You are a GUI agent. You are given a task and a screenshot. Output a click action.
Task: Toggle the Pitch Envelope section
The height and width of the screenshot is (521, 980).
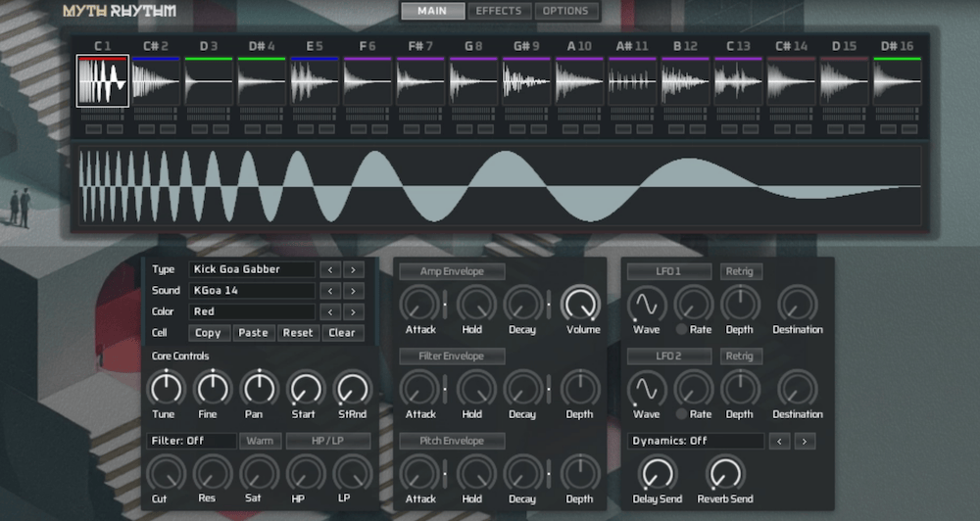coord(452,441)
